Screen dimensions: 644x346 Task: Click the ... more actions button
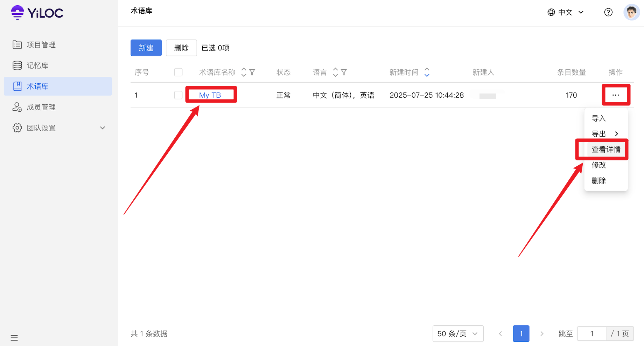coord(616,95)
